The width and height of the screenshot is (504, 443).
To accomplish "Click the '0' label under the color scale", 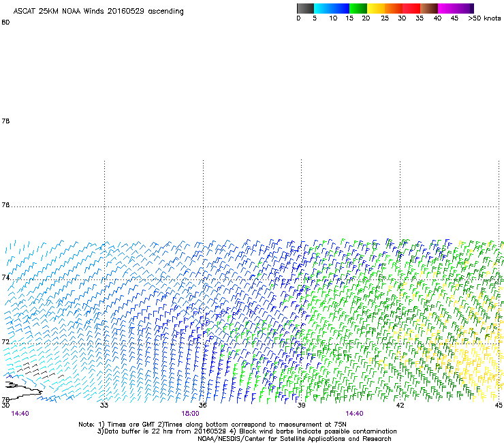I will point(298,18).
